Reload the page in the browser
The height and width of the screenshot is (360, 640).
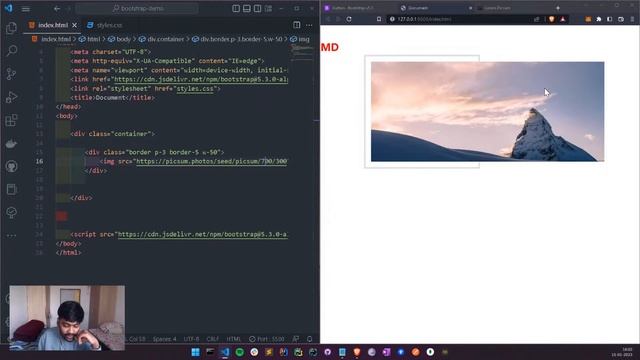coord(349,19)
